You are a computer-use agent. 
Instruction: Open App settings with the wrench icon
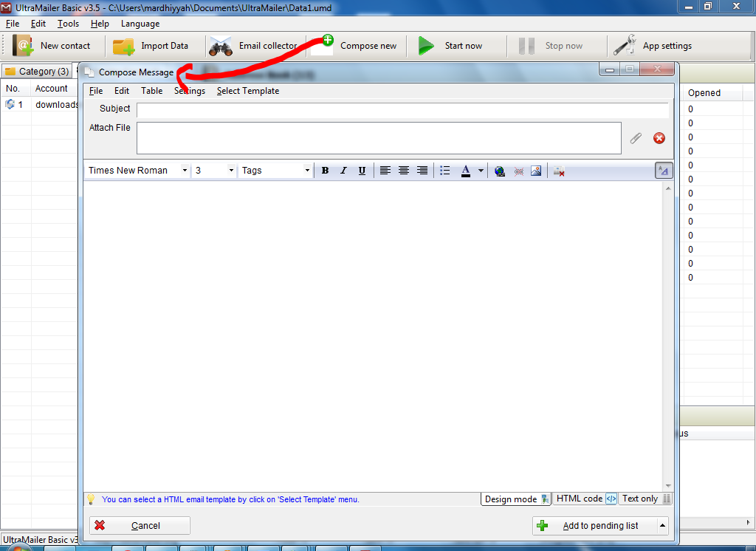pyautogui.click(x=625, y=45)
